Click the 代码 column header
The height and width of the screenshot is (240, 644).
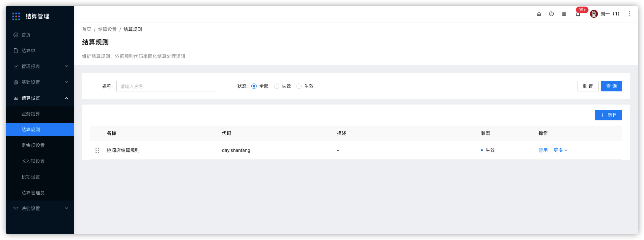coord(226,133)
